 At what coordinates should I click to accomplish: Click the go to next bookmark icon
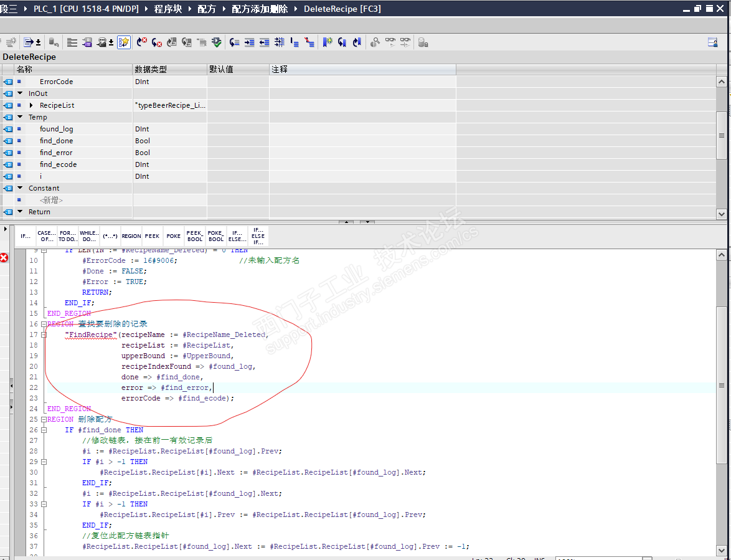pyautogui.click(x=342, y=42)
